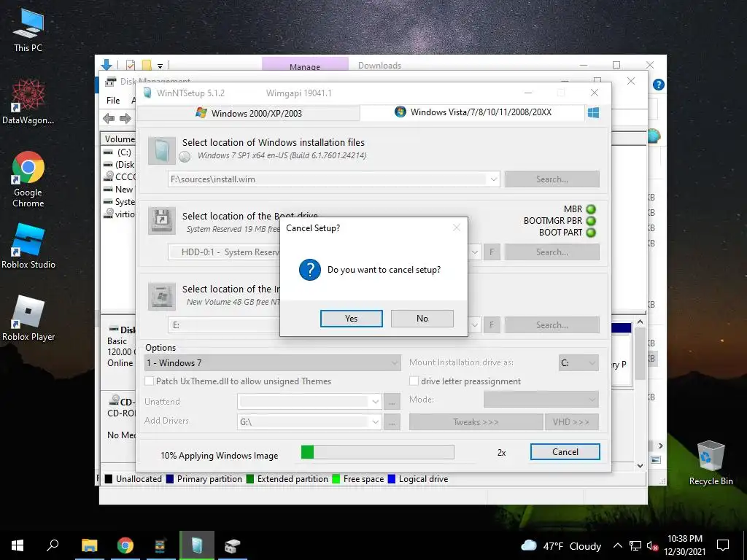This screenshot has height=560, width=747.
Task: Click the Tweaks >>> button
Action: (x=476, y=422)
